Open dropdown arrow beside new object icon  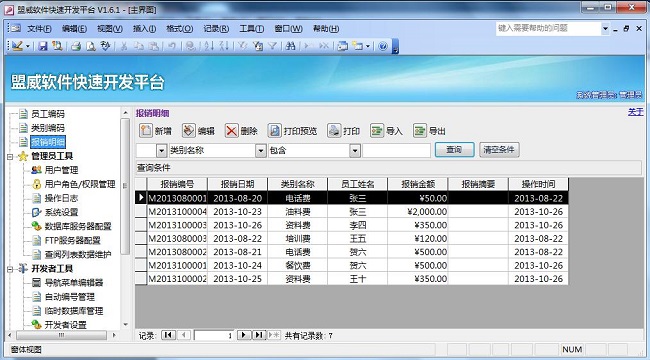tap(368, 46)
